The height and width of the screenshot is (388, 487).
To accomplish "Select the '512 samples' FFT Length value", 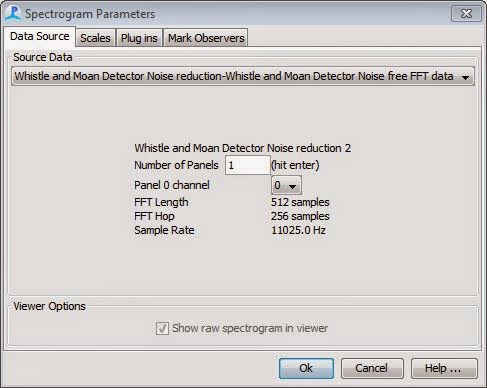I will [300, 202].
